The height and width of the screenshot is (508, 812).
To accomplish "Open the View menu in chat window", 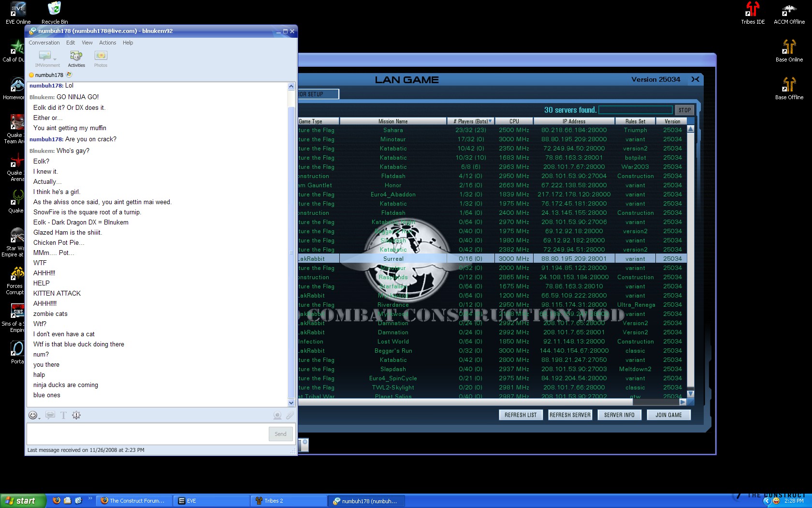I will pyautogui.click(x=87, y=43).
